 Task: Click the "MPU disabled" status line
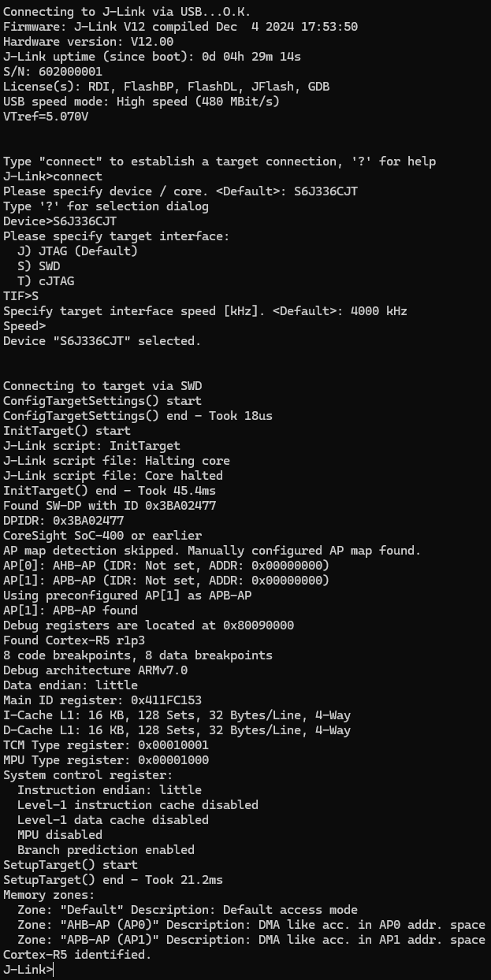pyautogui.click(x=60, y=835)
